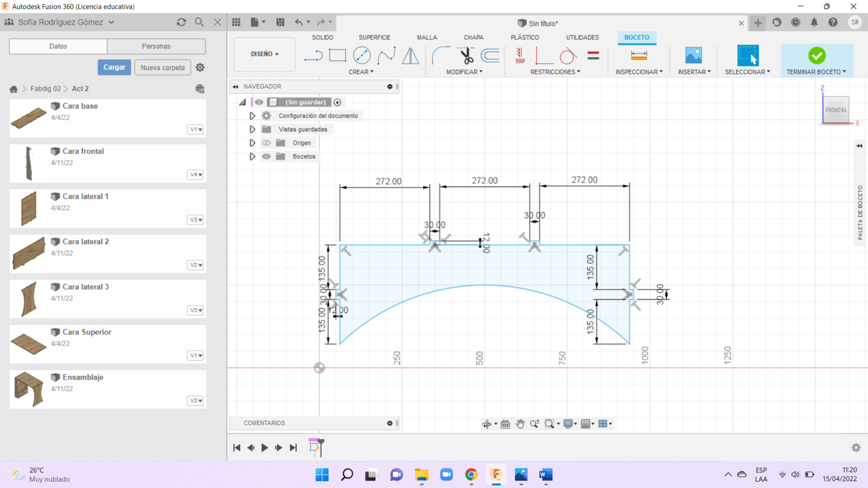Click the Cargar button
The width and height of the screenshot is (868, 488).
[x=114, y=67]
